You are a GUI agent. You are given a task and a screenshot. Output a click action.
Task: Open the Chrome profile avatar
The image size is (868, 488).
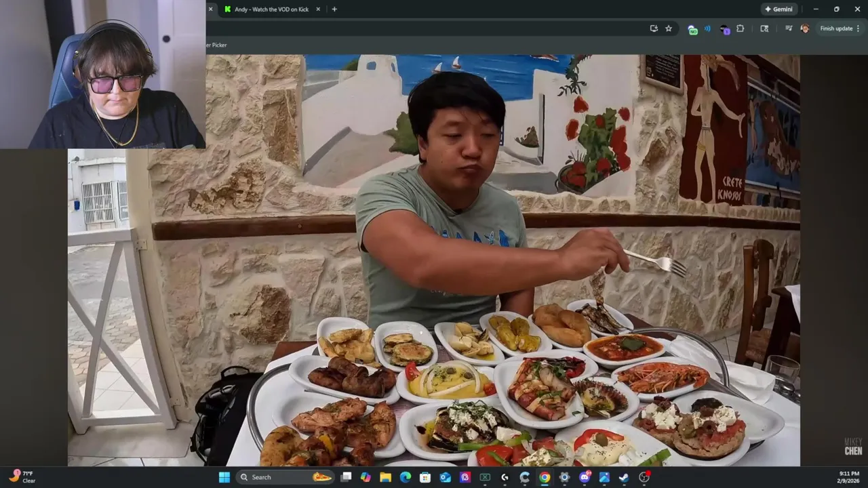(x=805, y=28)
